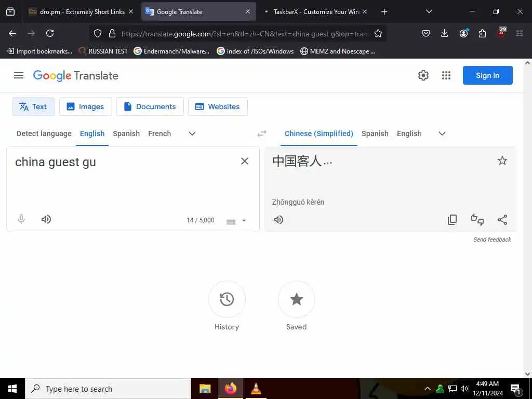
Task: Open Windows notification center
Action: point(515,389)
